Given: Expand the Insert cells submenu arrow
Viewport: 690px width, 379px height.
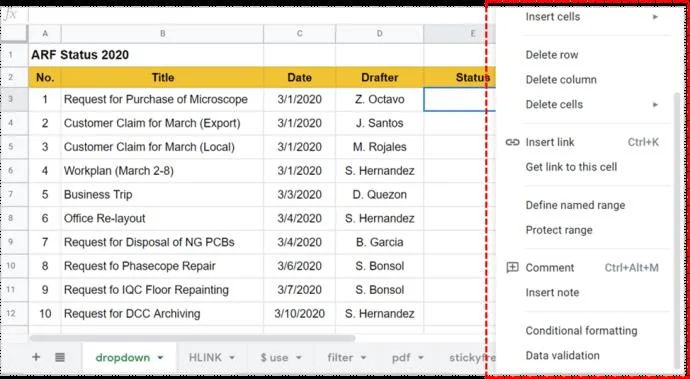Looking at the screenshot, I should pyautogui.click(x=655, y=17).
